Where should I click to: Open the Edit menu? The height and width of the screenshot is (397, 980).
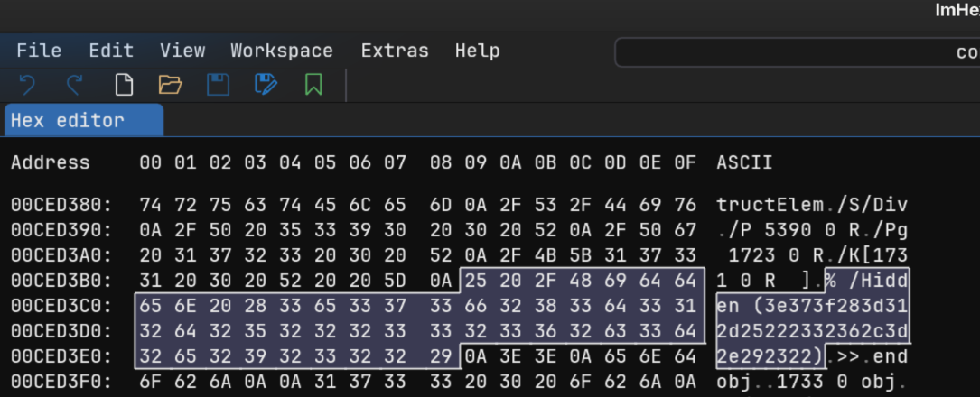[x=111, y=51]
